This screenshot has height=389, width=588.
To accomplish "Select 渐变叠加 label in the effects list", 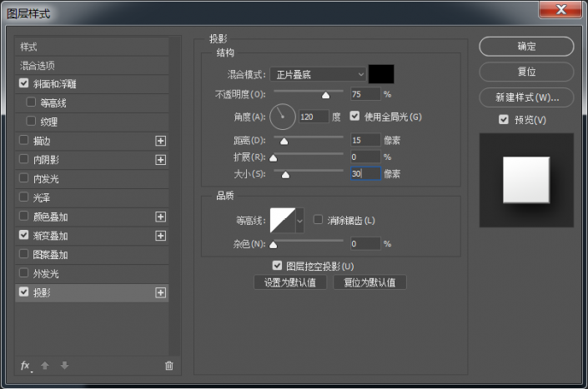I will (51, 236).
